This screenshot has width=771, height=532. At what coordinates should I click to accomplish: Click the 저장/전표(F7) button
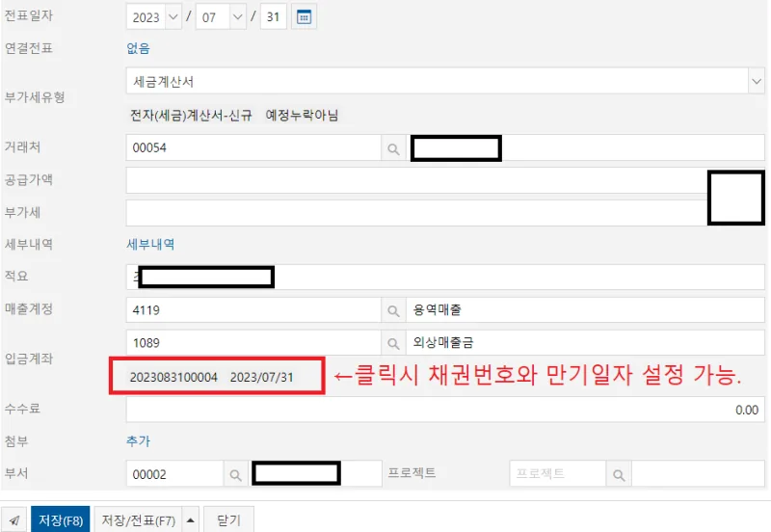[x=138, y=519]
